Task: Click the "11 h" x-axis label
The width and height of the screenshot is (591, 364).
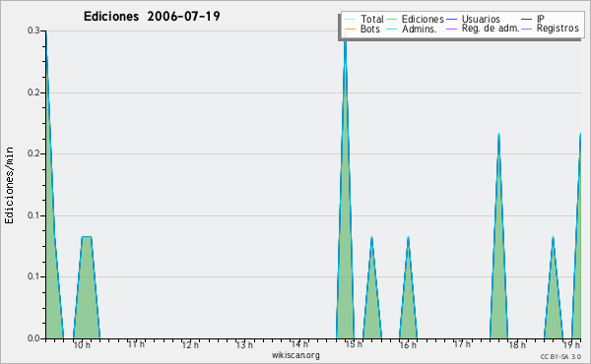Action: (x=136, y=344)
